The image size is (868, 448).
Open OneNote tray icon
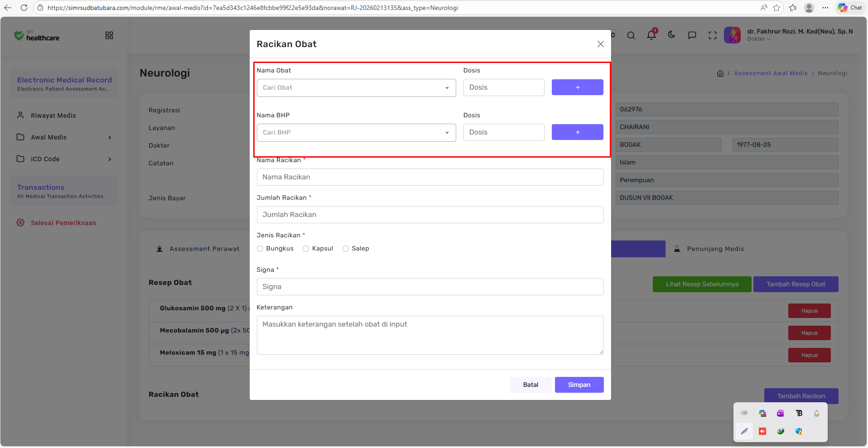[x=780, y=413]
